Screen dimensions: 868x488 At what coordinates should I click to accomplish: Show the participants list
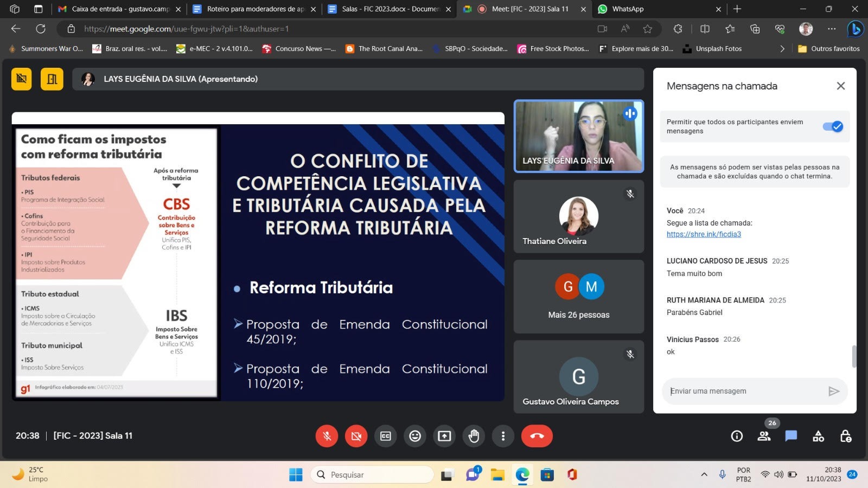tap(764, 436)
